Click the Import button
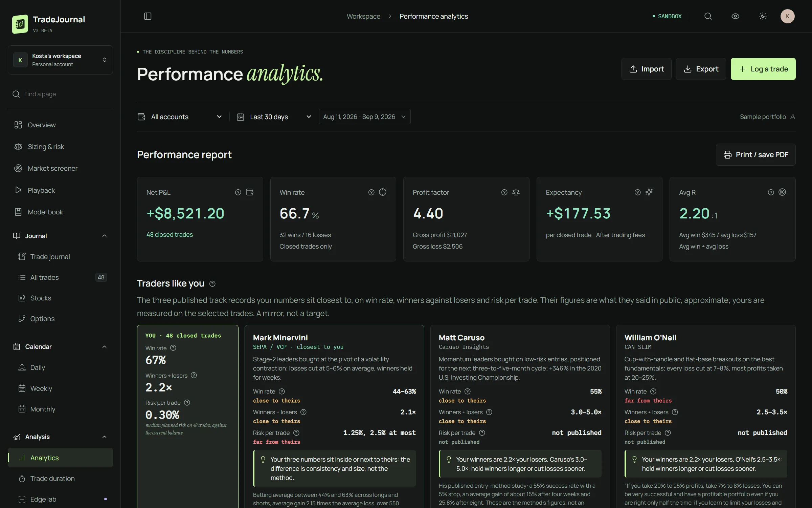The height and width of the screenshot is (508, 812). (x=646, y=69)
